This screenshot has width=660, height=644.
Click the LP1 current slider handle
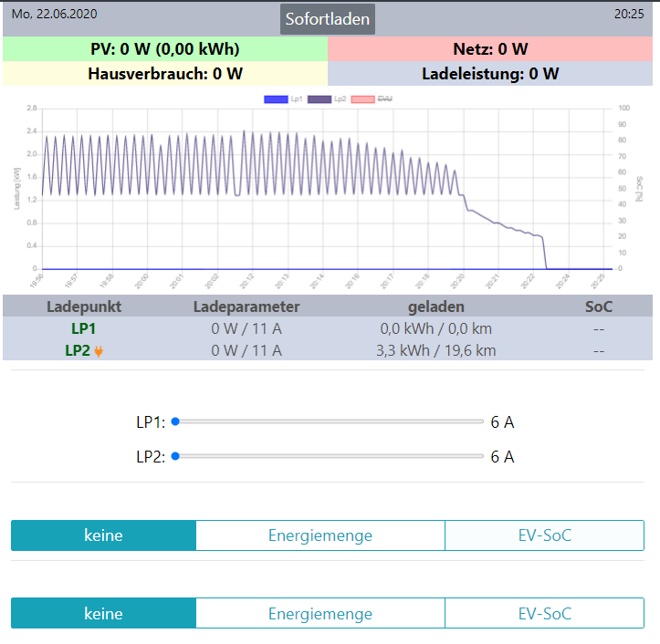[175, 421]
